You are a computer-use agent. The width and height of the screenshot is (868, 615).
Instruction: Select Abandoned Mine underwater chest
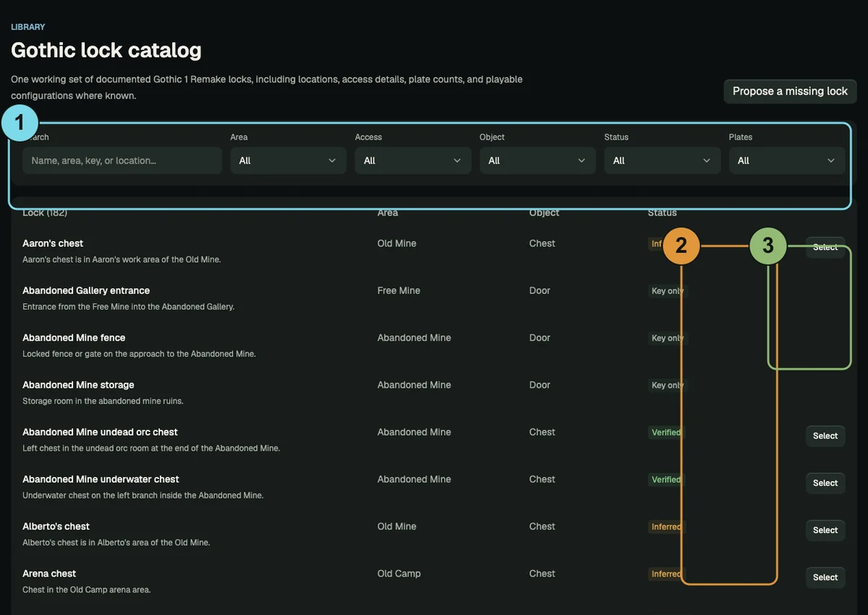click(825, 483)
